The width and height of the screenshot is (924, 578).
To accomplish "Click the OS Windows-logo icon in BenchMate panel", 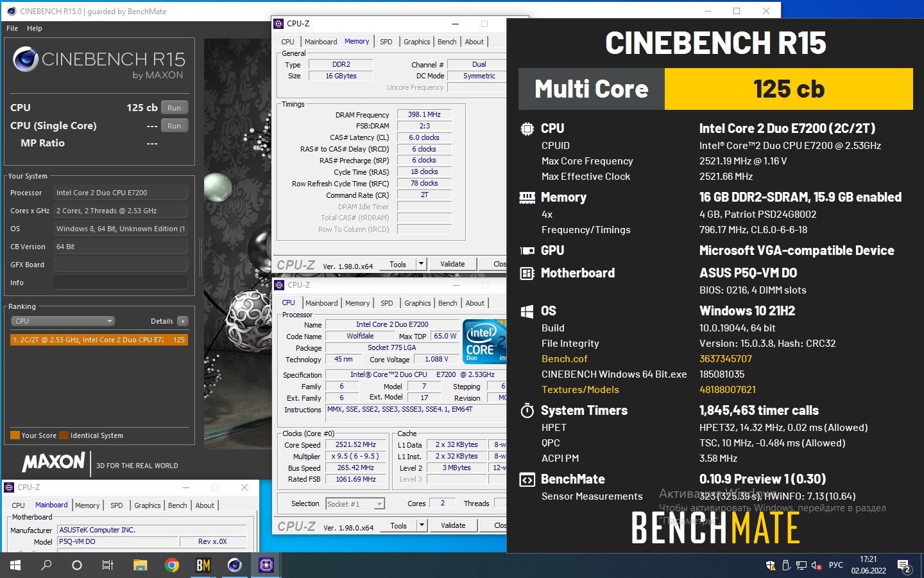I will coord(527,311).
